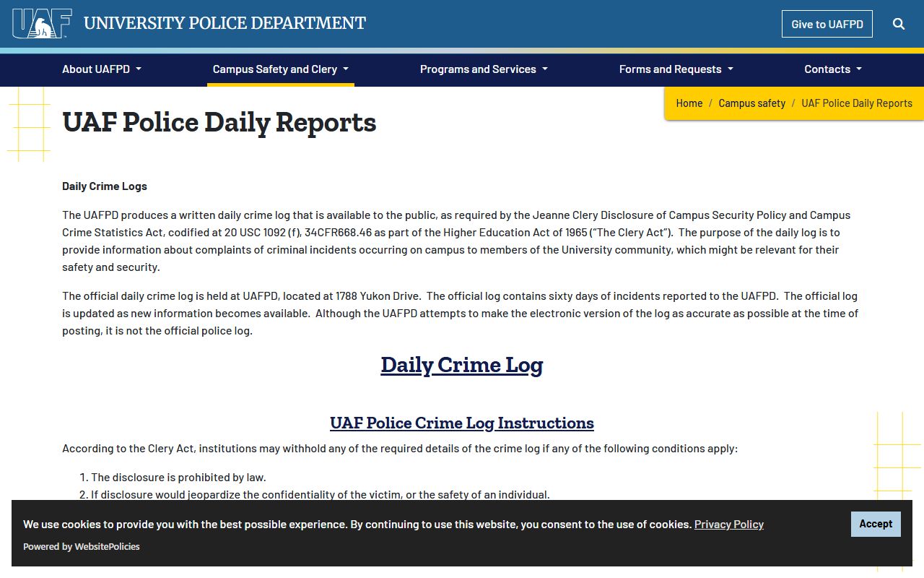Go to Home breadcrumb
924x578 pixels.
[689, 103]
